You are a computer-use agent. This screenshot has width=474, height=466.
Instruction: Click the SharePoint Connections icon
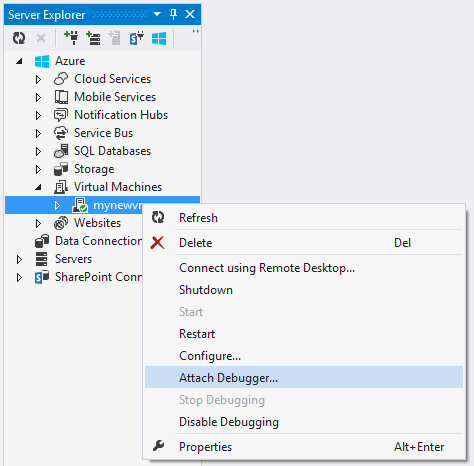[x=42, y=277]
